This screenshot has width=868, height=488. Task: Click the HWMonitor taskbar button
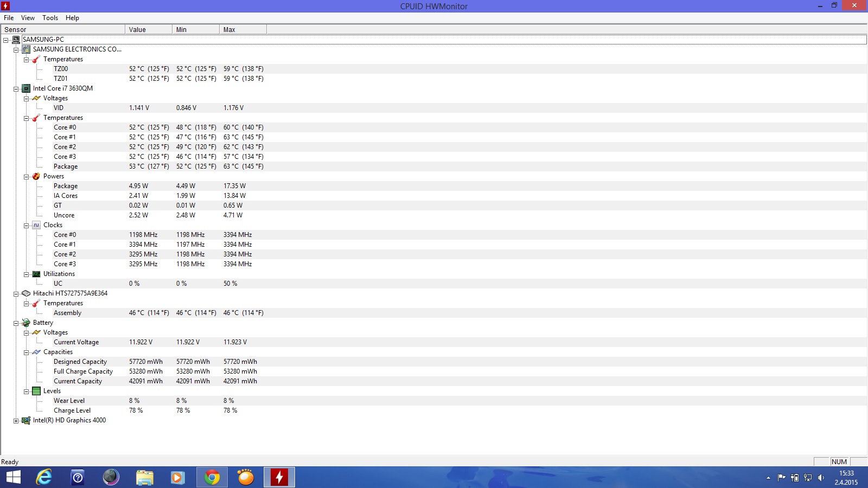tap(279, 477)
